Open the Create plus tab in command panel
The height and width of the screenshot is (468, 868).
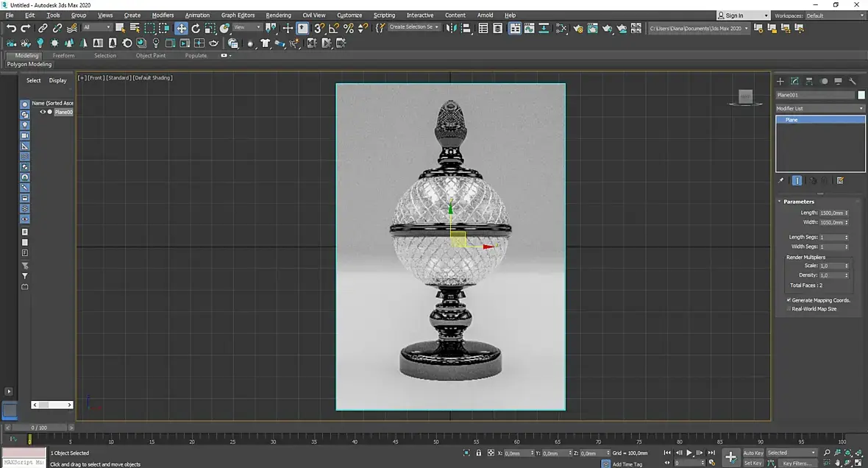780,81
